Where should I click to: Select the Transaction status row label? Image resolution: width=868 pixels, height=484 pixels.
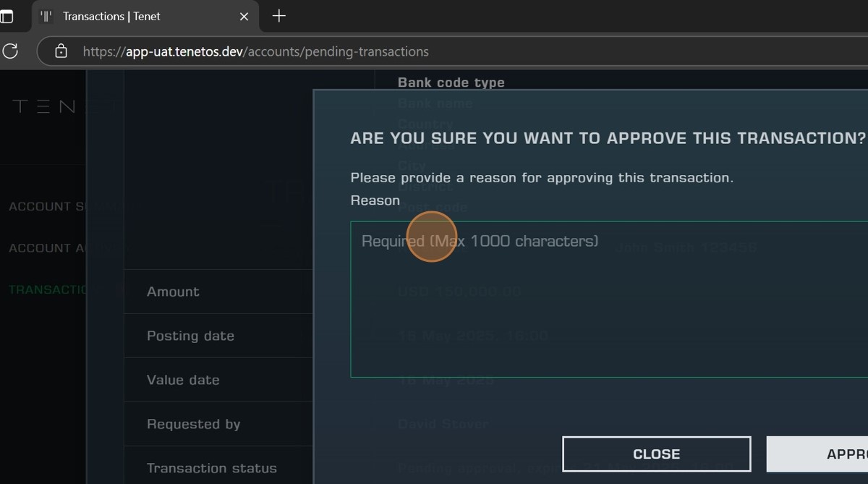211,468
